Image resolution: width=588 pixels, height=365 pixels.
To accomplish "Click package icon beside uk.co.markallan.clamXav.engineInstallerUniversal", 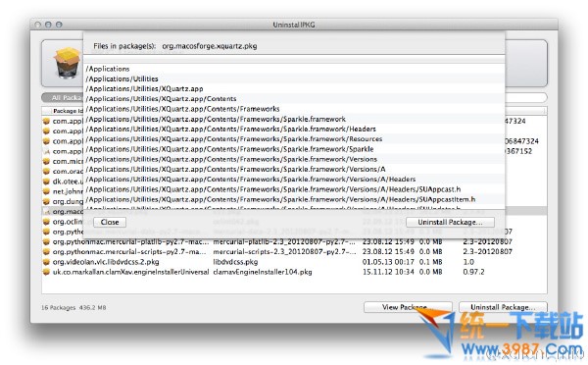I will (46, 272).
